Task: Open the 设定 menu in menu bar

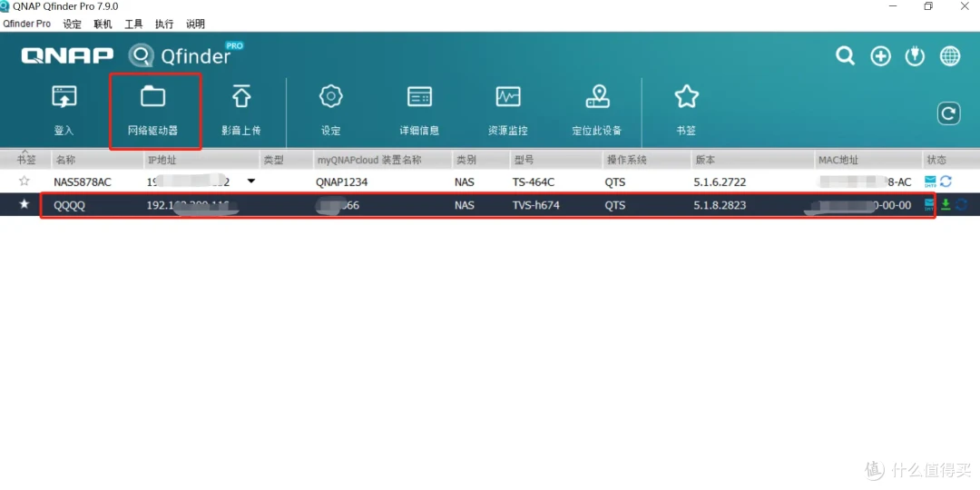Action: coord(73,24)
